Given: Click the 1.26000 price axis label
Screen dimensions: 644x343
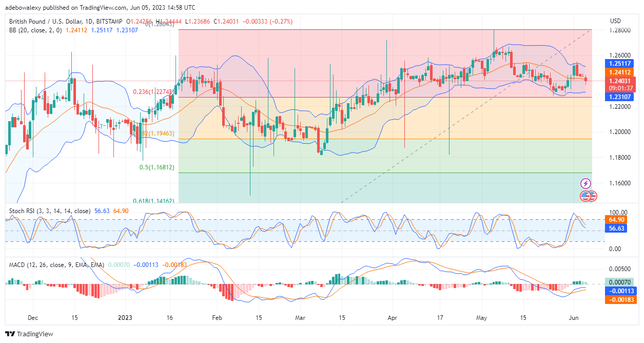Looking at the screenshot, I should [x=620, y=55].
